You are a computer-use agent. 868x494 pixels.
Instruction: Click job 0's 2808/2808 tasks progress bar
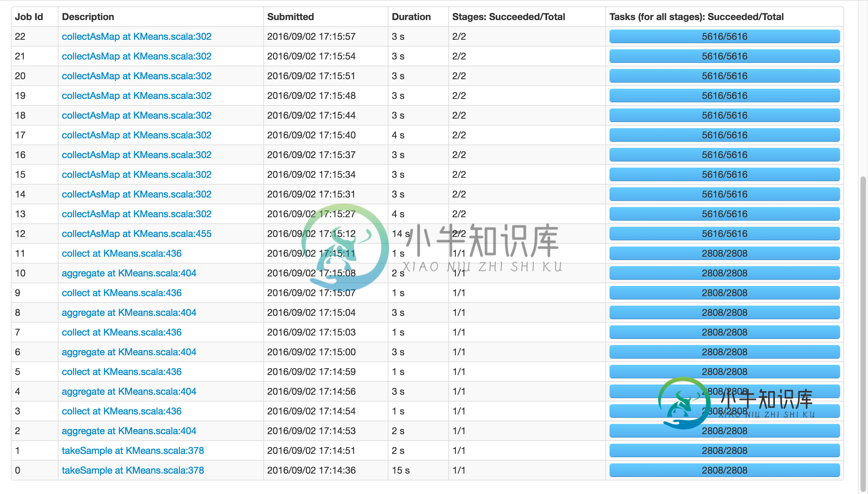[724, 470]
